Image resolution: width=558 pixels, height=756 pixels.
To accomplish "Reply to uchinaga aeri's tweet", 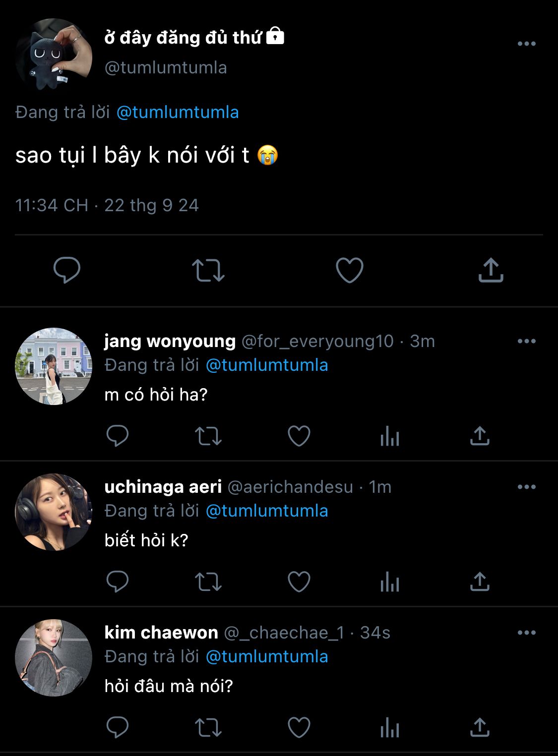I will pyautogui.click(x=118, y=582).
